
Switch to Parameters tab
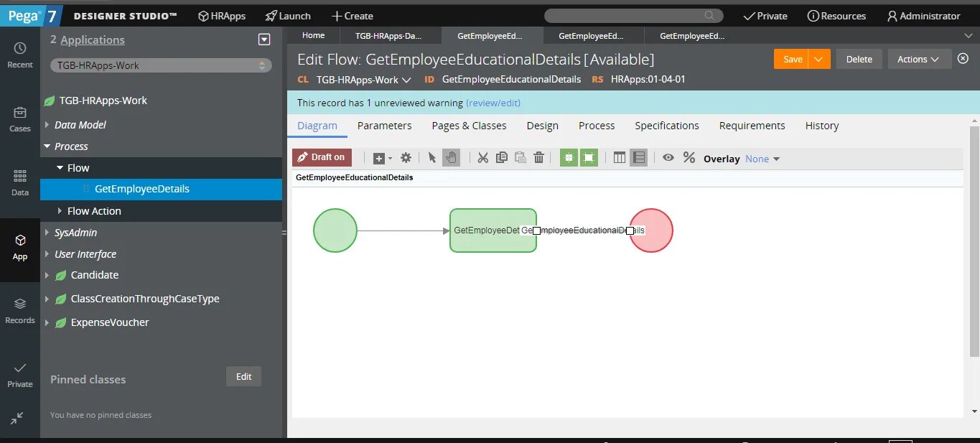(x=385, y=126)
